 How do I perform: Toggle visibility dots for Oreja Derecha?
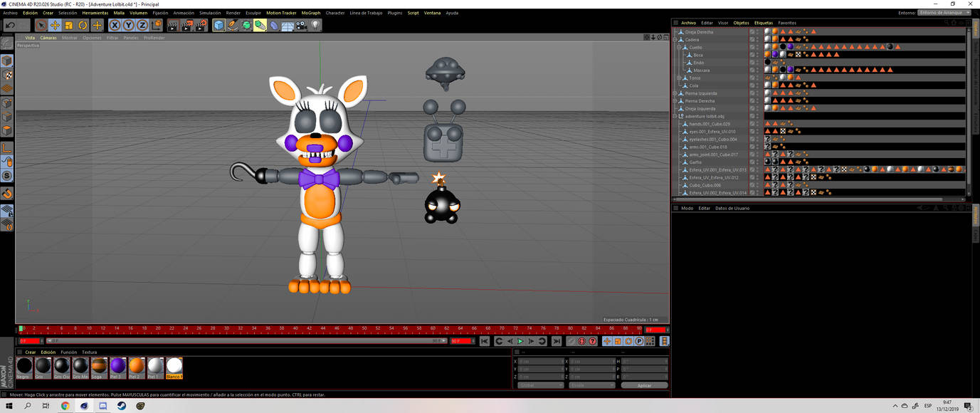[757, 32]
